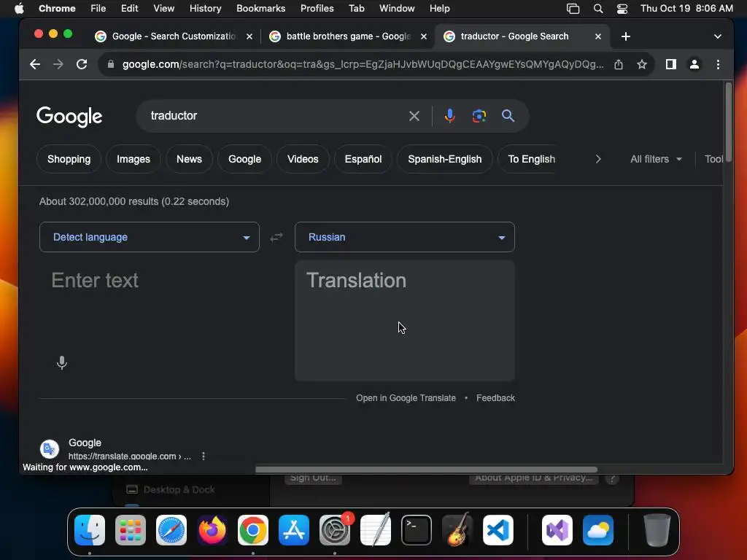Swap the translation languages
747x560 pixels.
pyautogui.click(x=276, y=237)
